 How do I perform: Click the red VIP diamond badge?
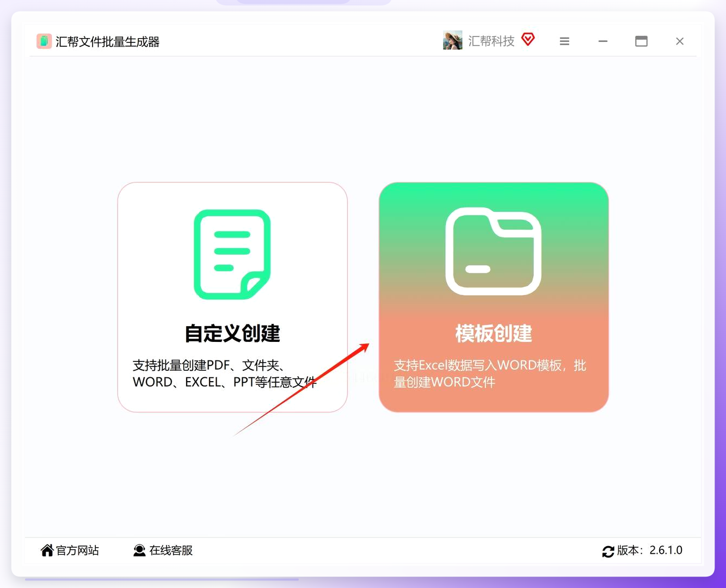pos(528,39)
